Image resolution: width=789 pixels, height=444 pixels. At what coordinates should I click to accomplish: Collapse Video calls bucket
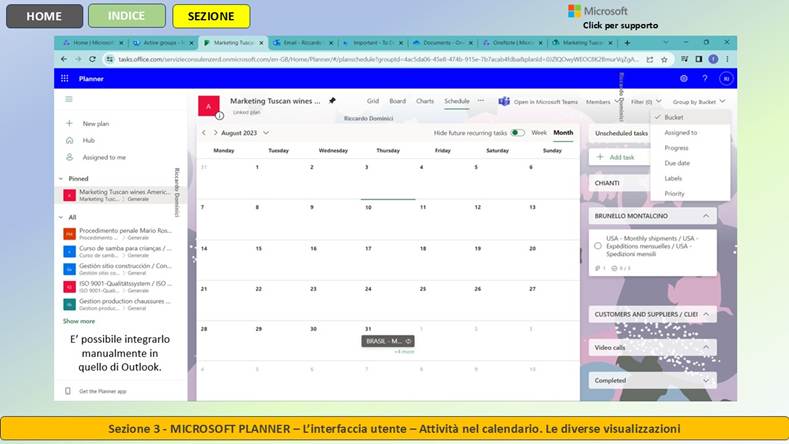coord(706,347)
